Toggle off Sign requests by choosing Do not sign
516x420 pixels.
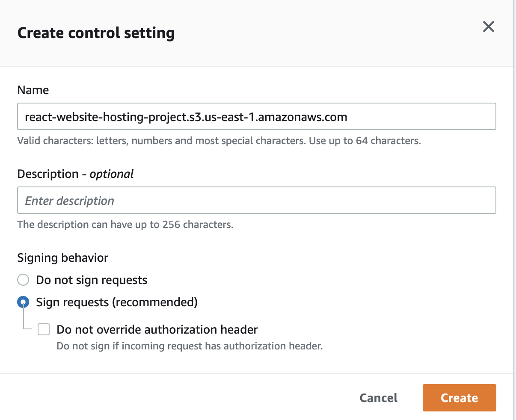click(x=23, y=280)
